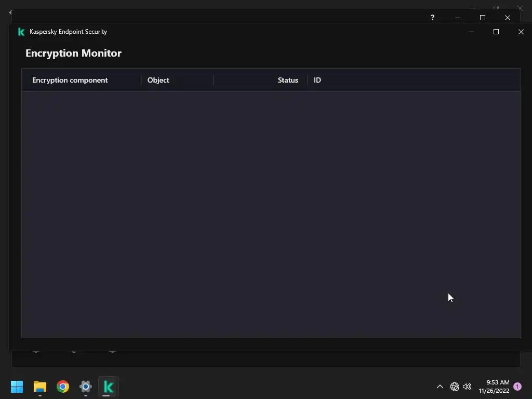Screen dimensions: 532x399
Task: Minimize the background Kaspersky window
Action: coord(458,18)
